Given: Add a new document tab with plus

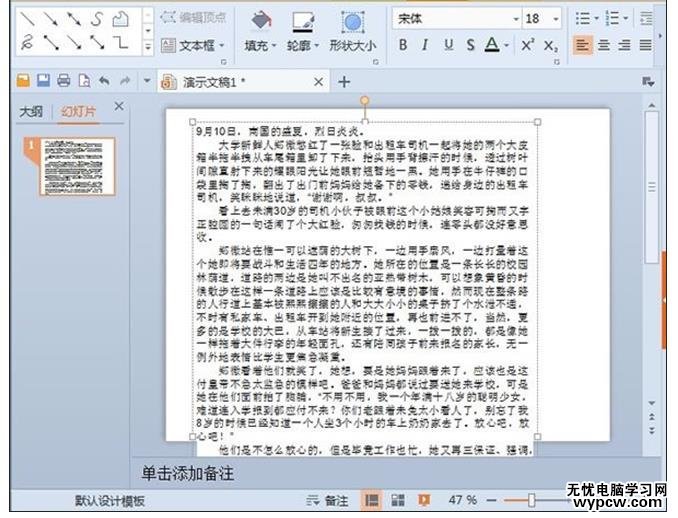Looking at the screenshot, I should pyautogui.click(x=344, y=82).
